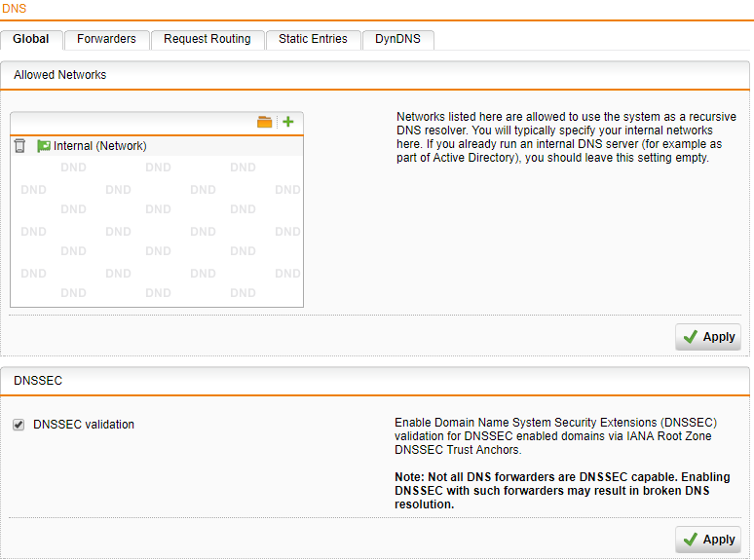Open the Forwarders tab
The height and width of the screenshot is (560, 754).
tap(107, 39)
